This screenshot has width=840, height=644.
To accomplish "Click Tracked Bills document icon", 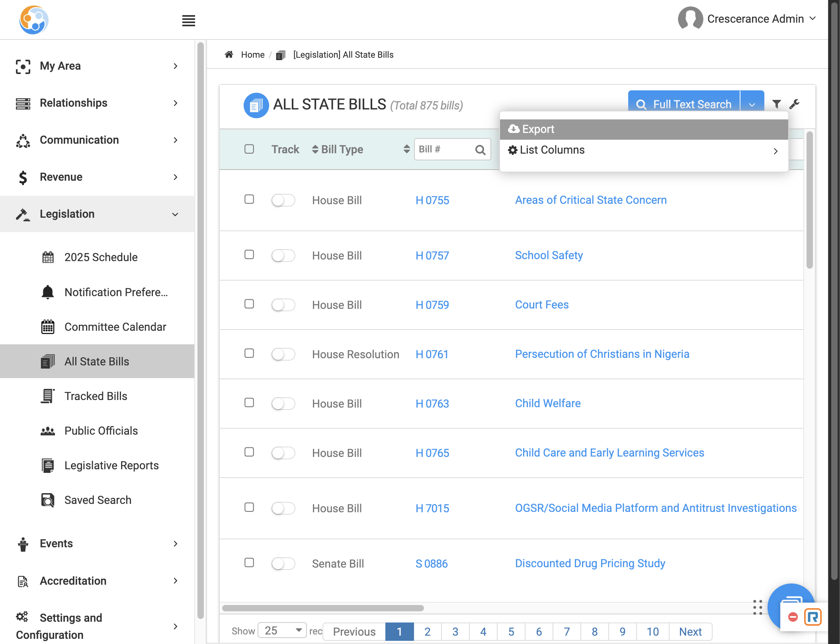I will [48, 396].
